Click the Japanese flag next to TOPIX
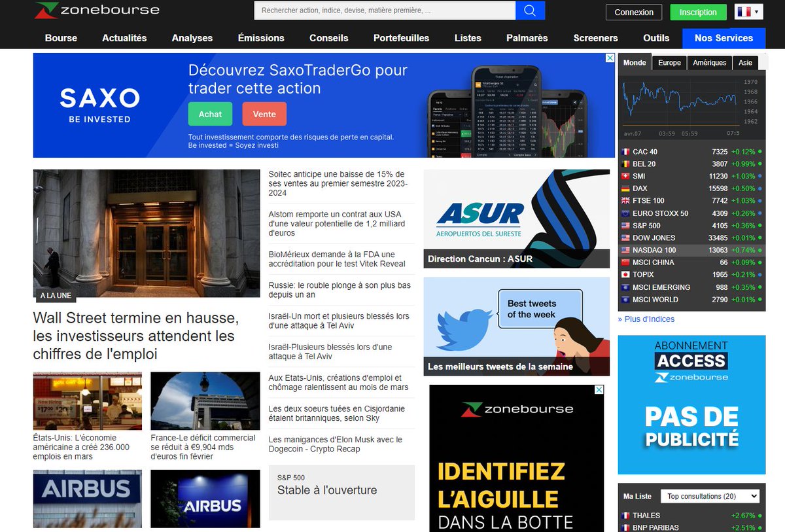785x532 pixels. click(625, 275)
